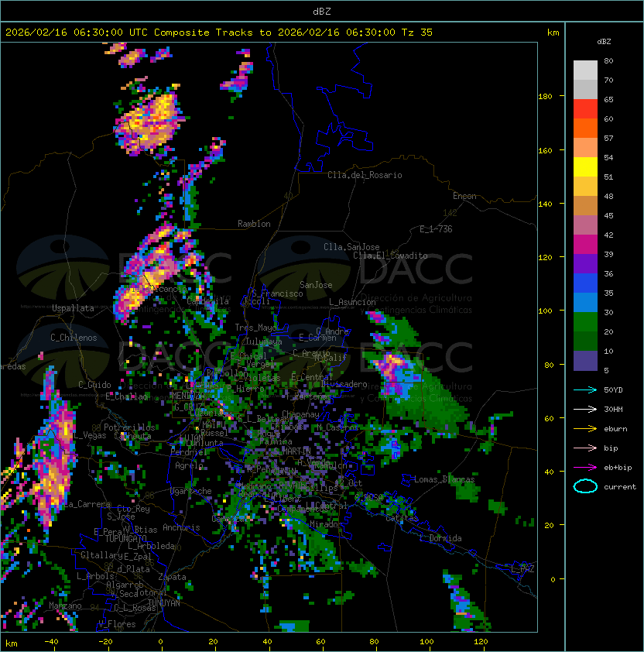Click the 'Manzano' map label
The image size is (644, 652).
[x=65, y=606]
